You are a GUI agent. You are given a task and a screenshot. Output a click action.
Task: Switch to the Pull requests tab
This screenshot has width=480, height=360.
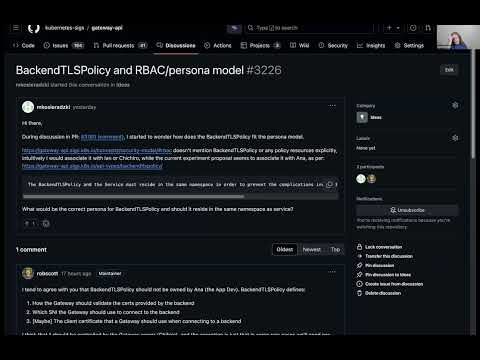[120, 45]
